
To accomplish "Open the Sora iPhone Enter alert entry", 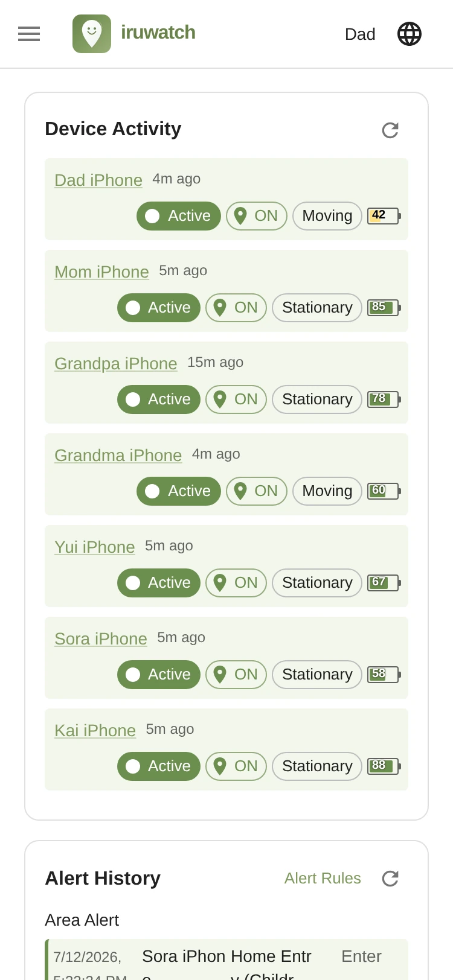I will [x=226, y=959].
